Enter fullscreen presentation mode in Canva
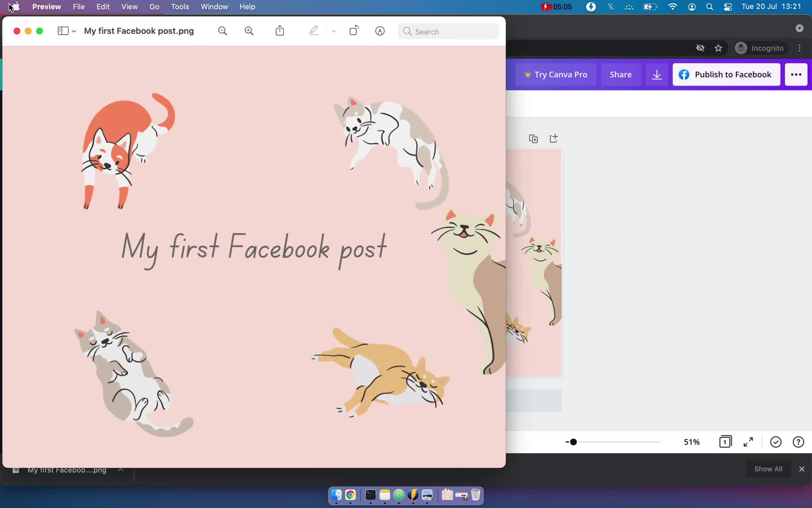Image resolution: width=812 pixels, height=508 pixels. [748, 442]
